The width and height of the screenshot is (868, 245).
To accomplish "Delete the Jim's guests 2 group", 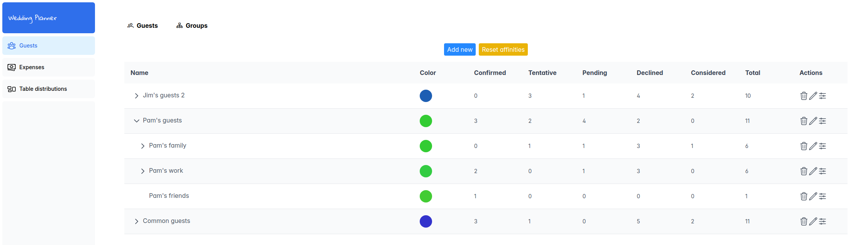I will tap(804, 96).
